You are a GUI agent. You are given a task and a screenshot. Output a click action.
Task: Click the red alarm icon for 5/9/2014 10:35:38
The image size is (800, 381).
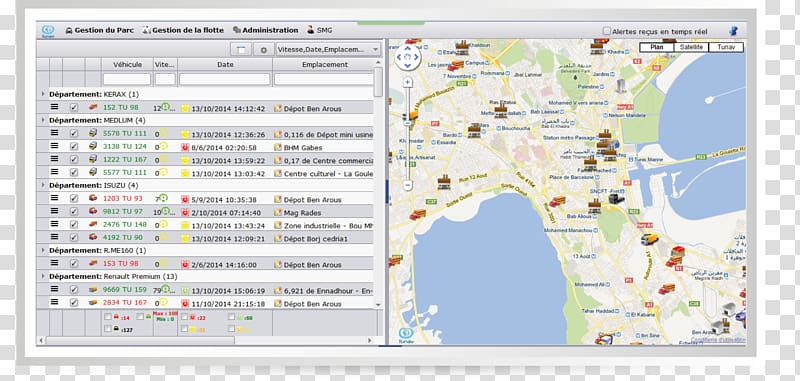[185, 199]
